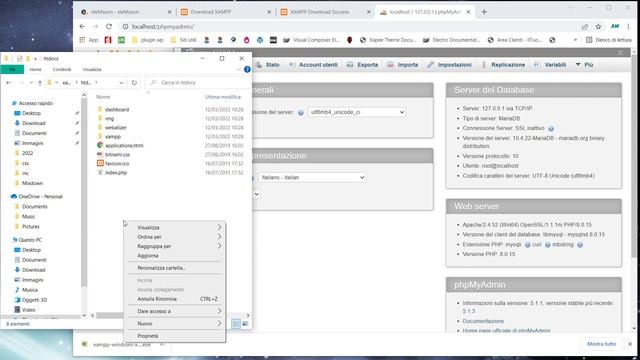The image size is (640, 360).
Task: Click Cerca in htdocs search field
Action: pyautogui.click(x=197, y=82)
